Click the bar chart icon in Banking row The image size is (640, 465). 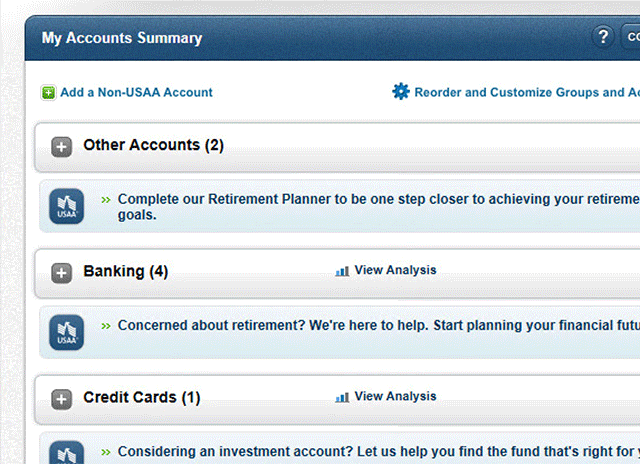tap(342, 271)
